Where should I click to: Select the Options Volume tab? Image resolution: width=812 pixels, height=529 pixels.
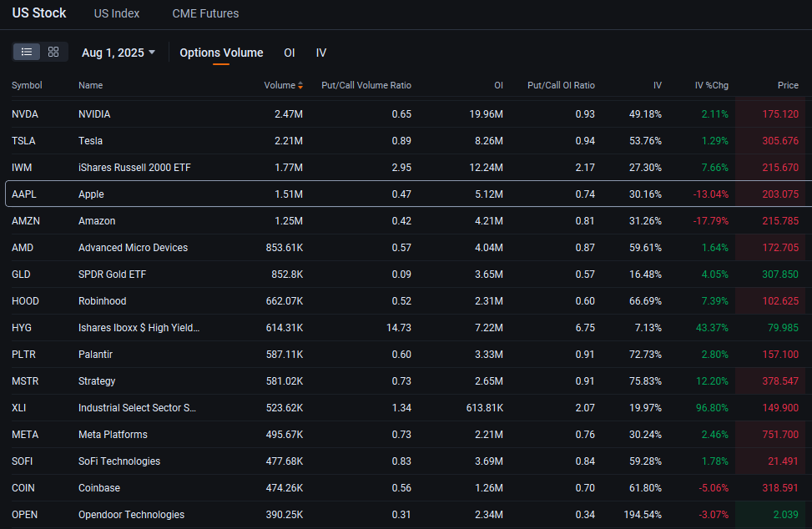221,53
